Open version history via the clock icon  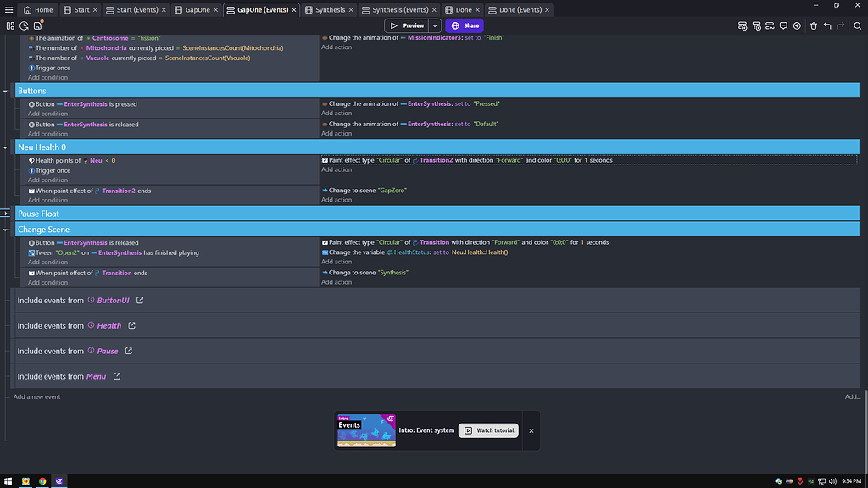coord(24,25)
